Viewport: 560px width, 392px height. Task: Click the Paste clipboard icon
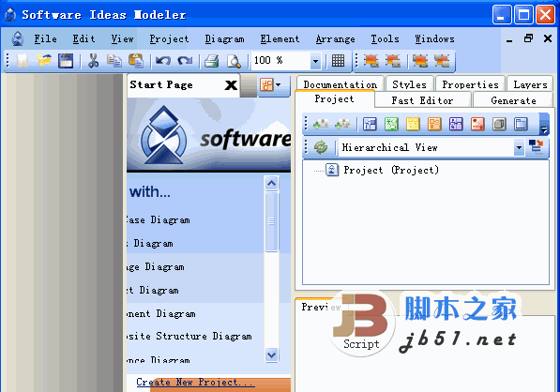pos(136,61)
